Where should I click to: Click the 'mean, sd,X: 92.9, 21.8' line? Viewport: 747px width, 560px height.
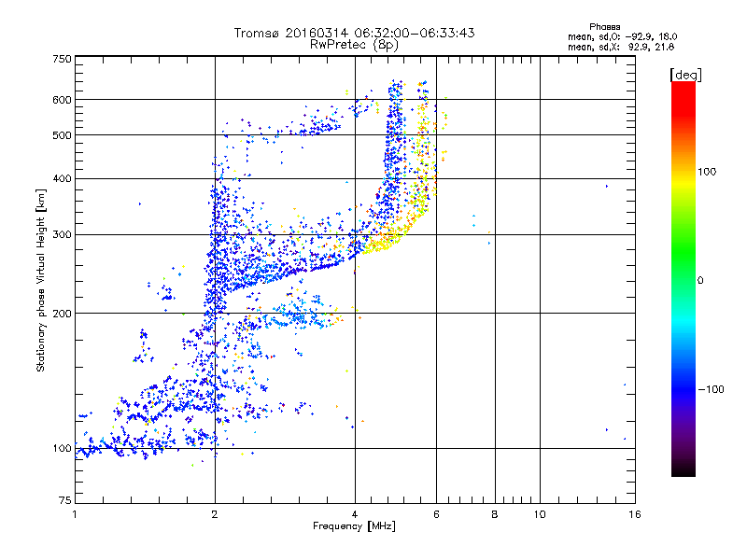621,47
